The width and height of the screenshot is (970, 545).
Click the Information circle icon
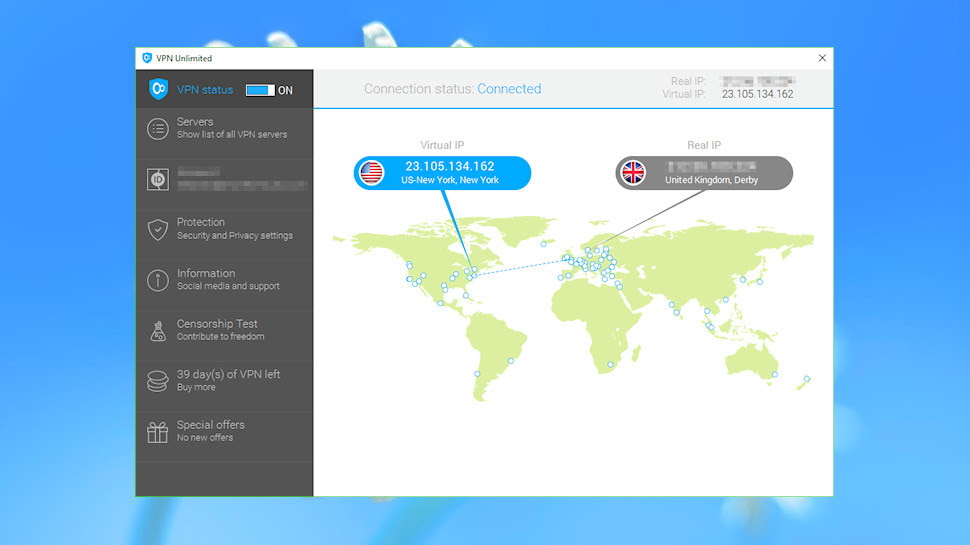pos(158,280)
